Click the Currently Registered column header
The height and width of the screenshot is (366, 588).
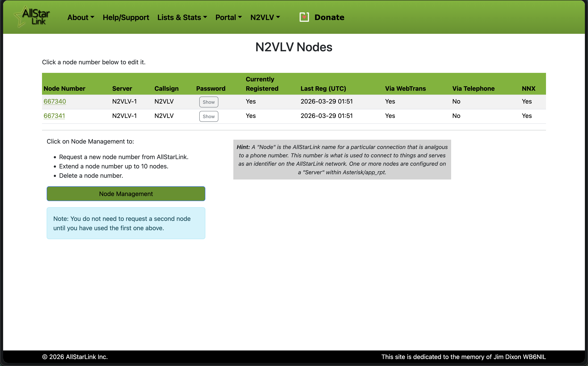click(262, 84)
